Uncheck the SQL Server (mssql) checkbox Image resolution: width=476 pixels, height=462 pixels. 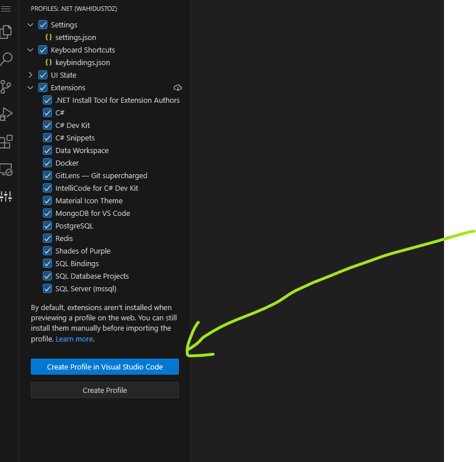coord(47,288)
